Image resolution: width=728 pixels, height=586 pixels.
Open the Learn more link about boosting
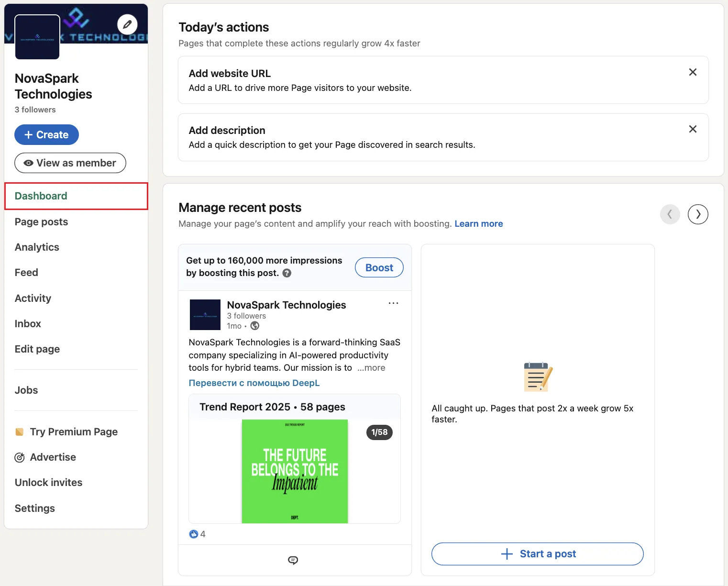coord(478,223)
